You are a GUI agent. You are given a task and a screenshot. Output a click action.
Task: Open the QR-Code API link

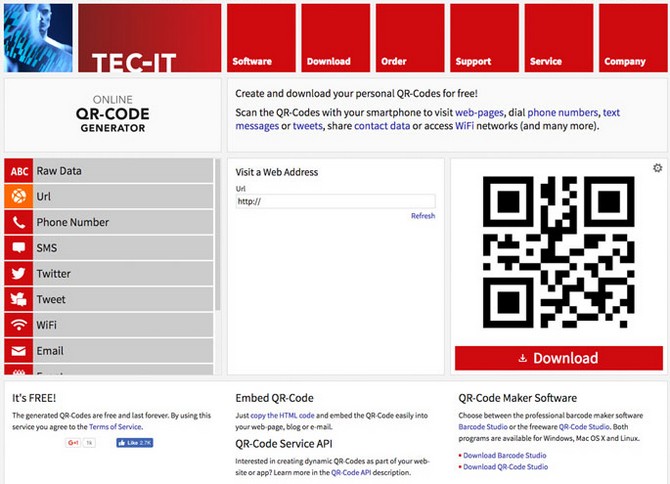[x=351, y=472]
